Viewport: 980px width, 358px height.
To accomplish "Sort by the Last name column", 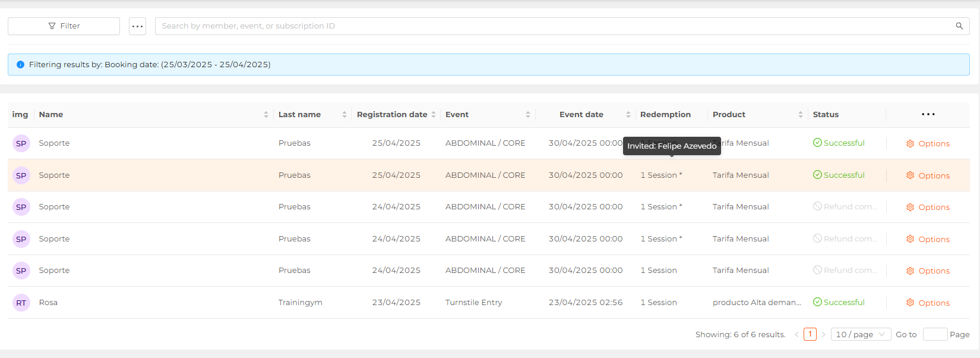I will pos(344,115).
